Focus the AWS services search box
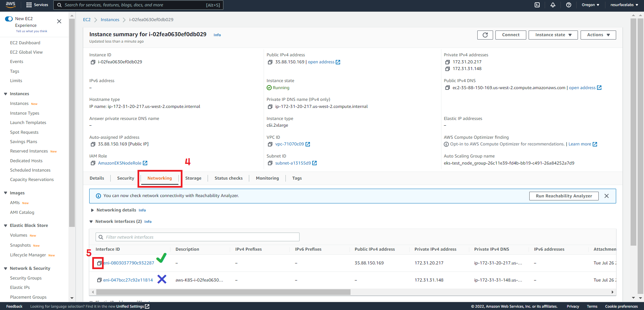 (138, 5)
